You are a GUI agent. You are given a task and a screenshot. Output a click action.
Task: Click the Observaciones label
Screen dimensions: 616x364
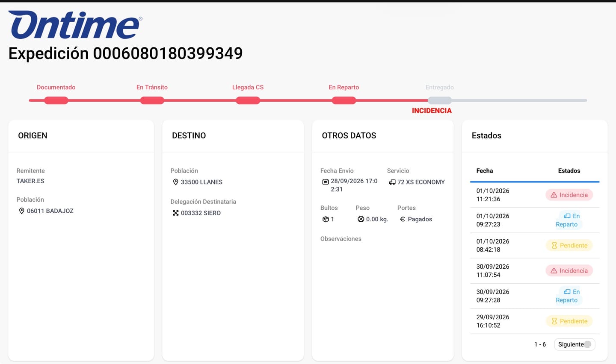point(341,239)
